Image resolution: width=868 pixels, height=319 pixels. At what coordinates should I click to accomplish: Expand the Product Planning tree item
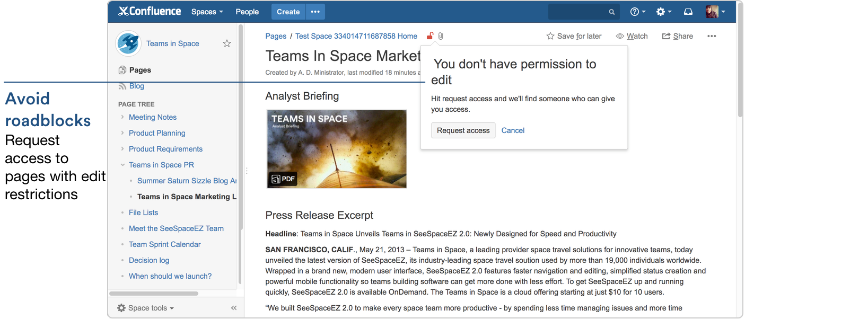pyautogui.click(x=122, y=133)
